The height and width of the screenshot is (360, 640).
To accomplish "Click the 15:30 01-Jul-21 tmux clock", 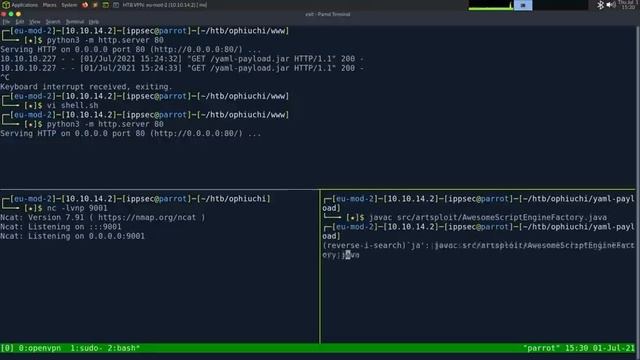I will click(x=600, y=348).
